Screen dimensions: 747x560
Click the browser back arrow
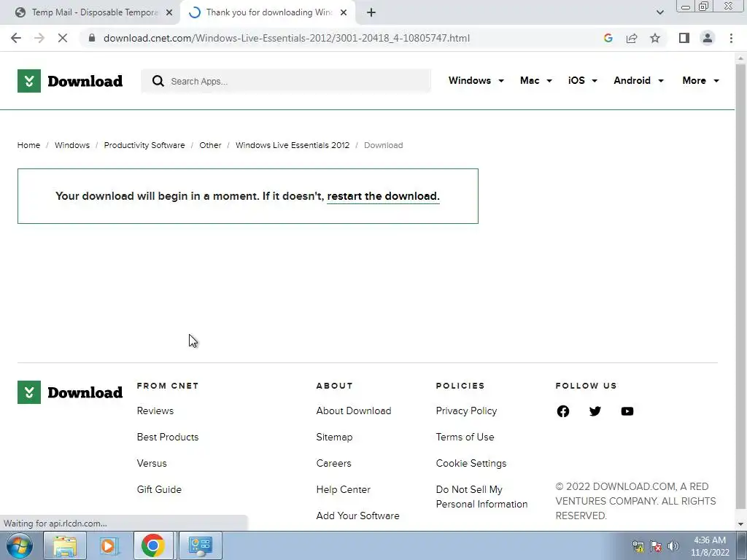point(16,38)
